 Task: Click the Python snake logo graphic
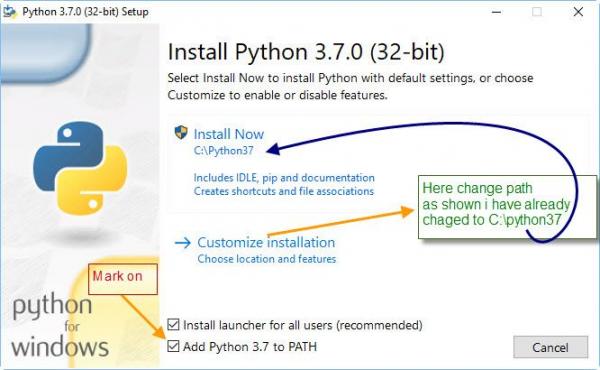coord(80,168)
